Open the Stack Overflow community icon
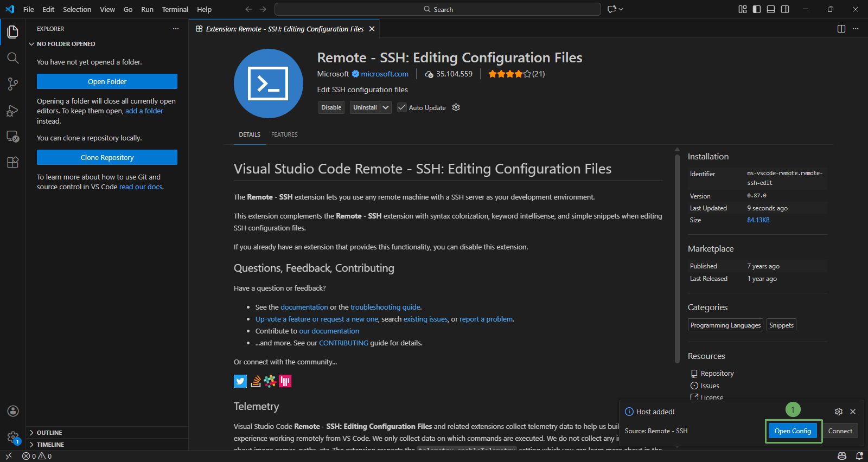Image resolution: width=868 pixels, height=462 pixels. 256,381
